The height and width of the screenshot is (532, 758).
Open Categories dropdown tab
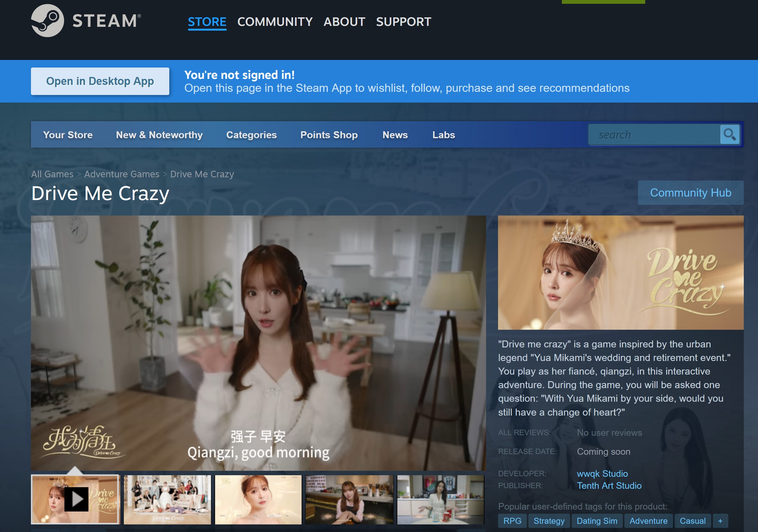pos(251,135)
